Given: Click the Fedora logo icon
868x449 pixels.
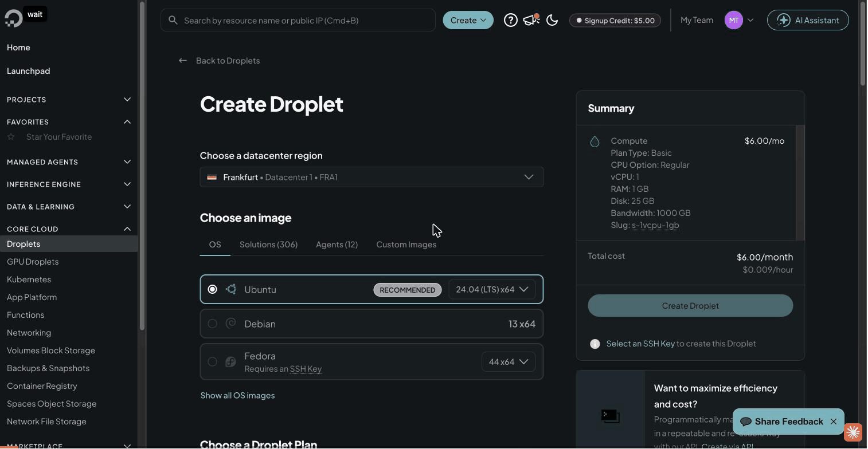Looking at the screenshot, I should click(x=230, y=362).
